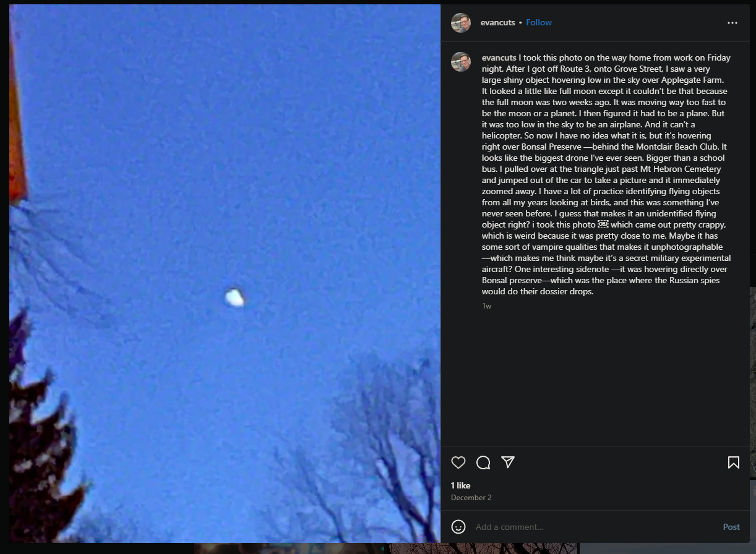Open the evancuts username link in the header
This screenshot has height=554, width=756.
point(498,22)
